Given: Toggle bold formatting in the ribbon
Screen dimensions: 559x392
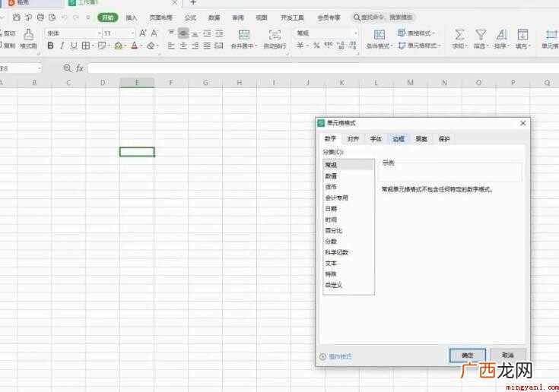Looking at the screenshot, I should [51, 46].
